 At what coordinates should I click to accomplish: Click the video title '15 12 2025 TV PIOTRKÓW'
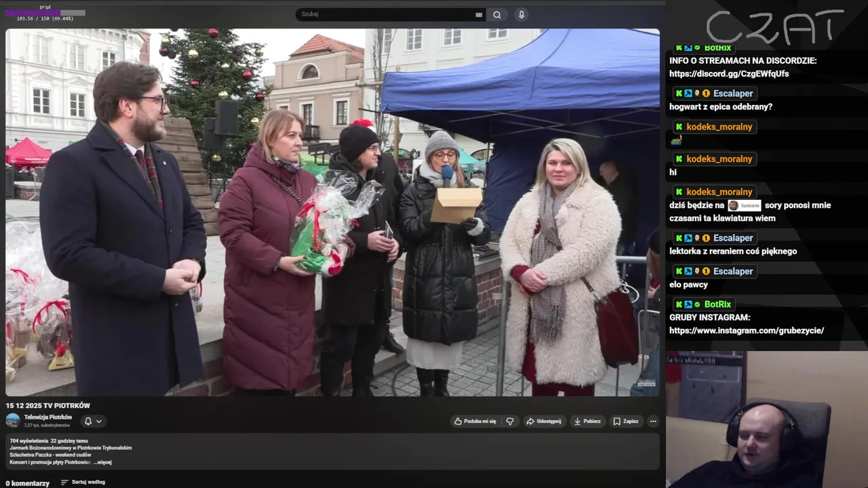pyautogui.click(x=48, y=405)
